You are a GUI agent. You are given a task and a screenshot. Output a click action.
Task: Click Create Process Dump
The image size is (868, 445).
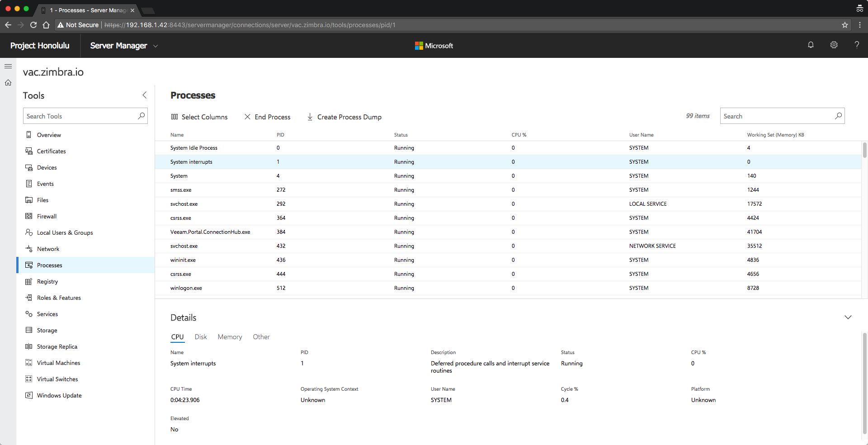pyautogui.click(x=344, y=117)
